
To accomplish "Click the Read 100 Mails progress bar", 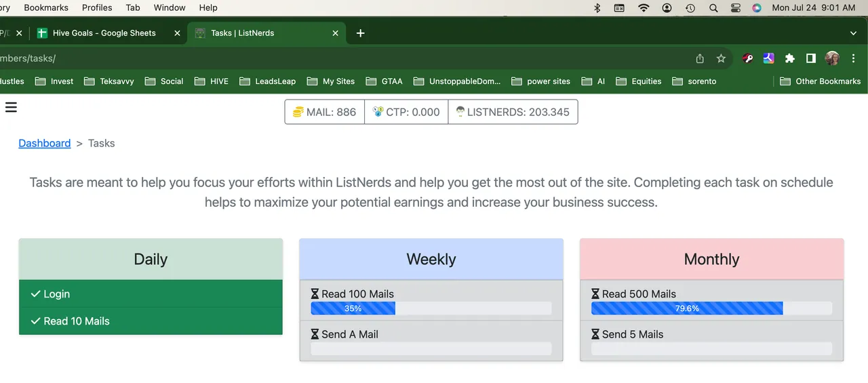I will 431,308.
